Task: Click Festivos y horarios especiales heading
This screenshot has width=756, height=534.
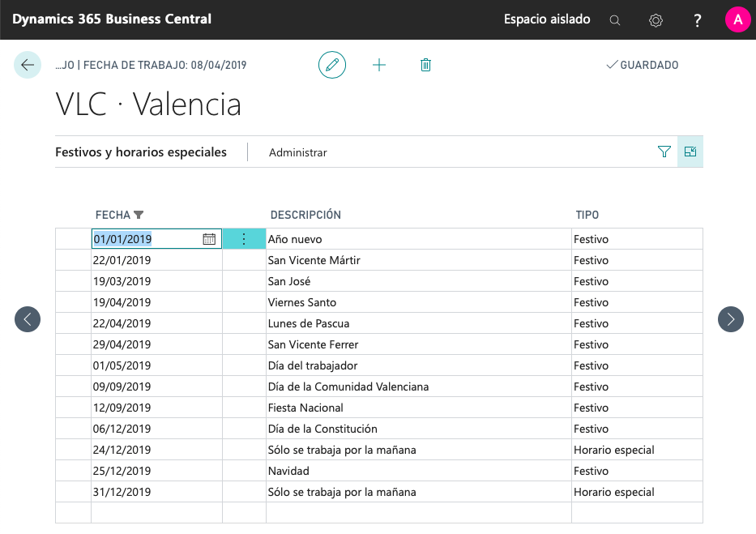Action: pyautogui.click(x=141, y=152)
